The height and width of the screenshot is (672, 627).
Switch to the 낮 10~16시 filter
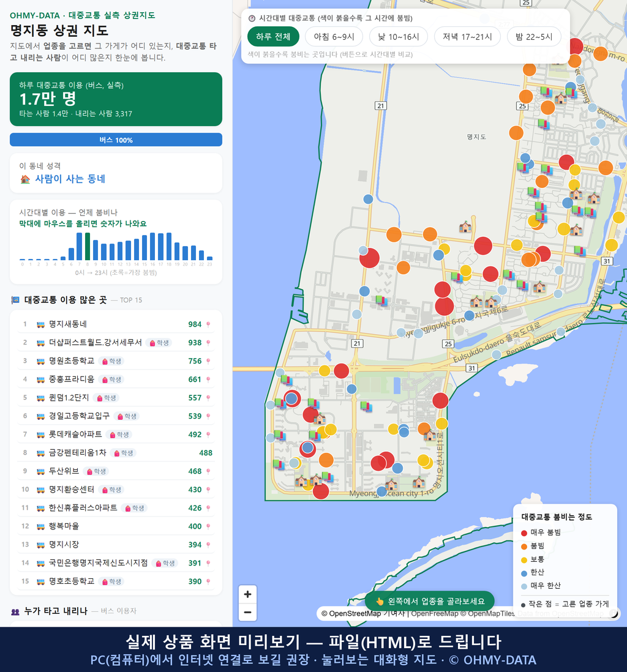tap(399, 37)
